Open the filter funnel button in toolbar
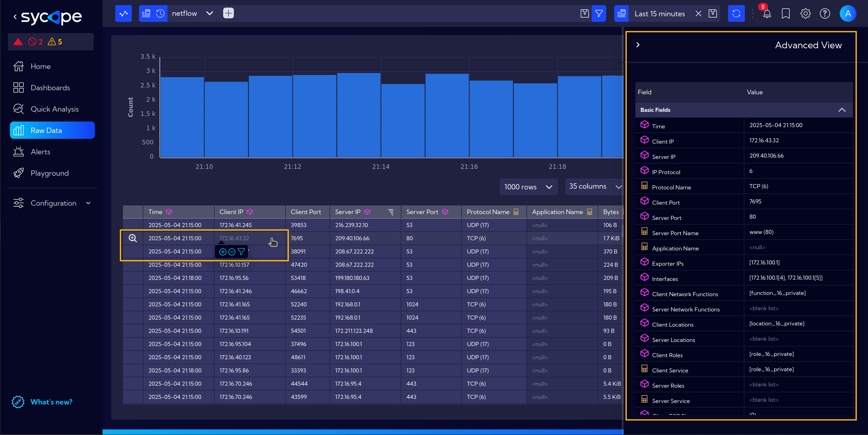This screenshot has width=868, height=435. tap(599, 13)
